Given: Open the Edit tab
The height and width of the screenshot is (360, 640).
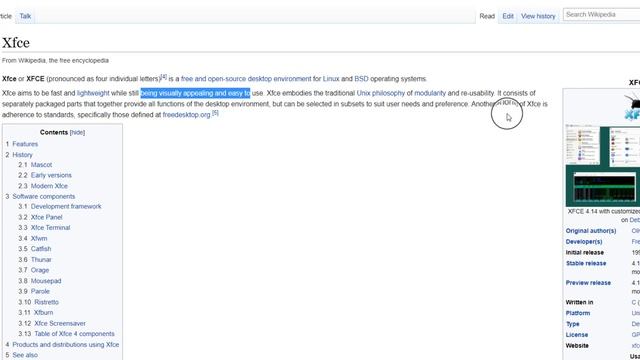Looking at the screenshot, I should click(x=508, y=16).
